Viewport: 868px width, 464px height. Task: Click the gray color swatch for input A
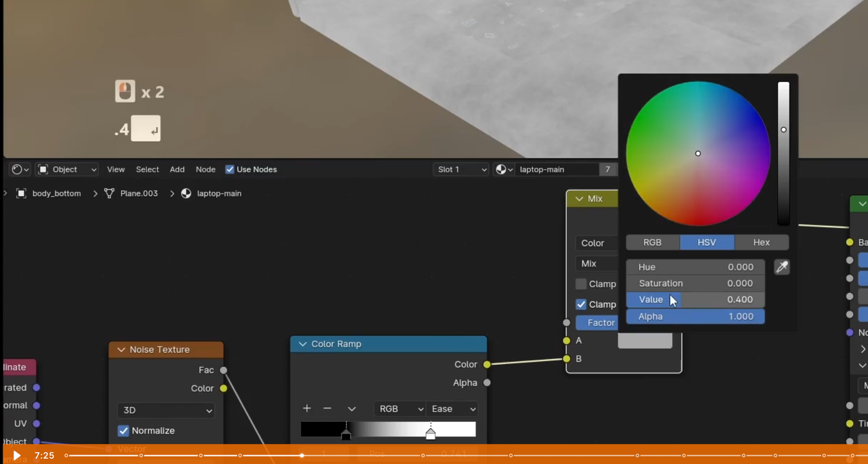click(x=645, y=341)
